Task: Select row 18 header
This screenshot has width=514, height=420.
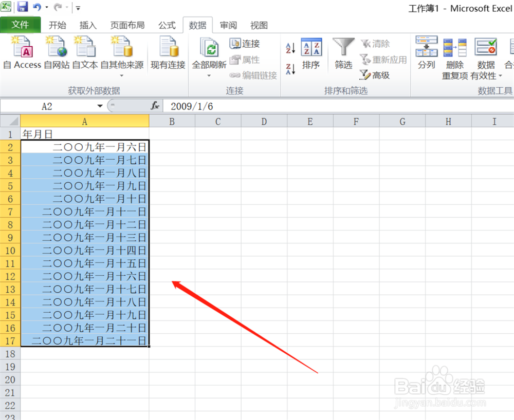Action: click(x=10, y=354)
